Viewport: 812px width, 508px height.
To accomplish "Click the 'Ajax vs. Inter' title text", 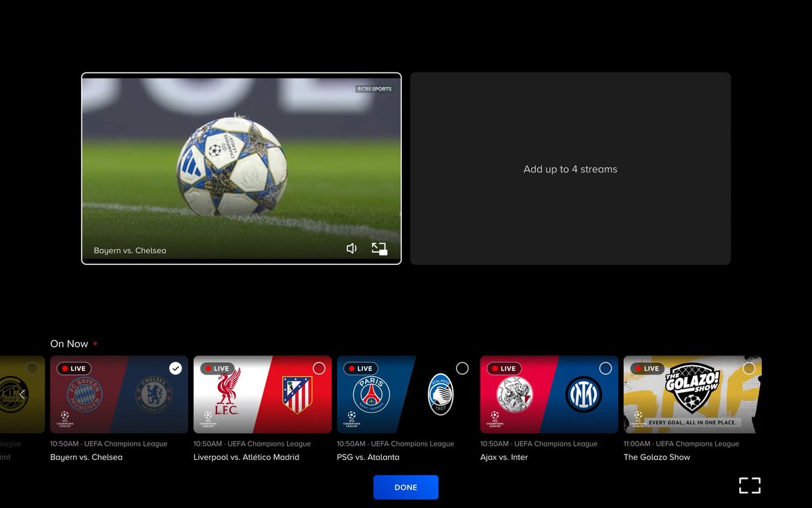I will click(x=504, y=457).
